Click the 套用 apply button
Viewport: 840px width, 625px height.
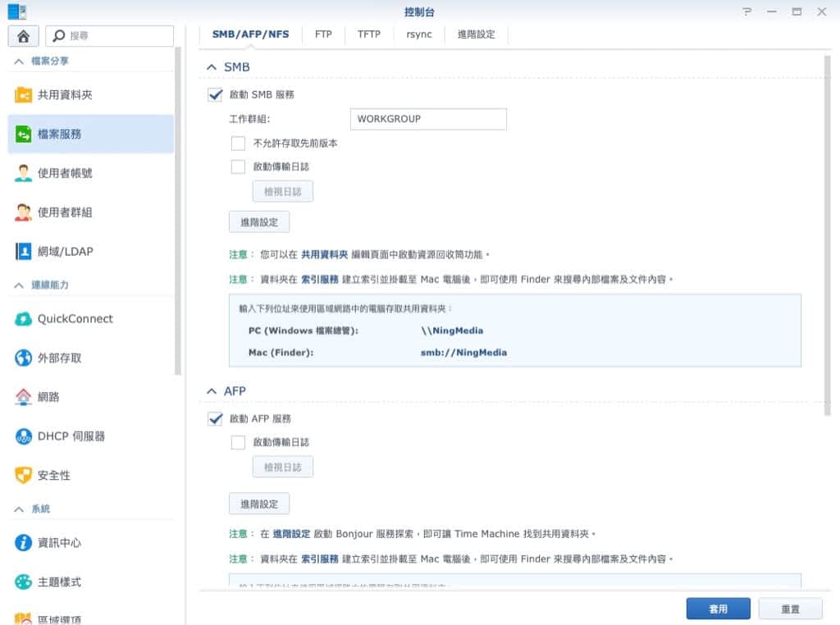pyautogui.click(x=718, y=609)
